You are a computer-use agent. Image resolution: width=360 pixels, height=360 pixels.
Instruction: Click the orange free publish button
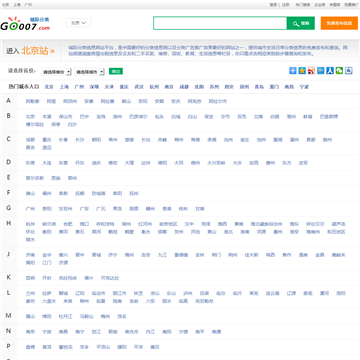point(339,23)
